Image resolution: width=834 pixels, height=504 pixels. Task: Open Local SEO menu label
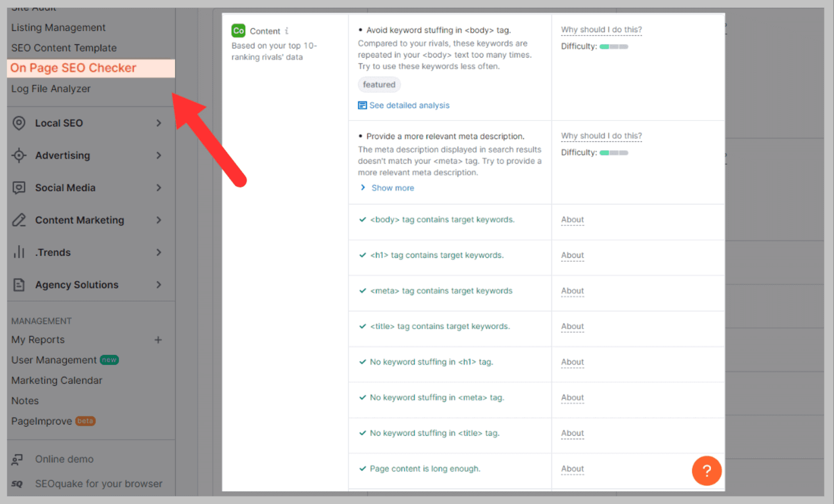point(59,123)
